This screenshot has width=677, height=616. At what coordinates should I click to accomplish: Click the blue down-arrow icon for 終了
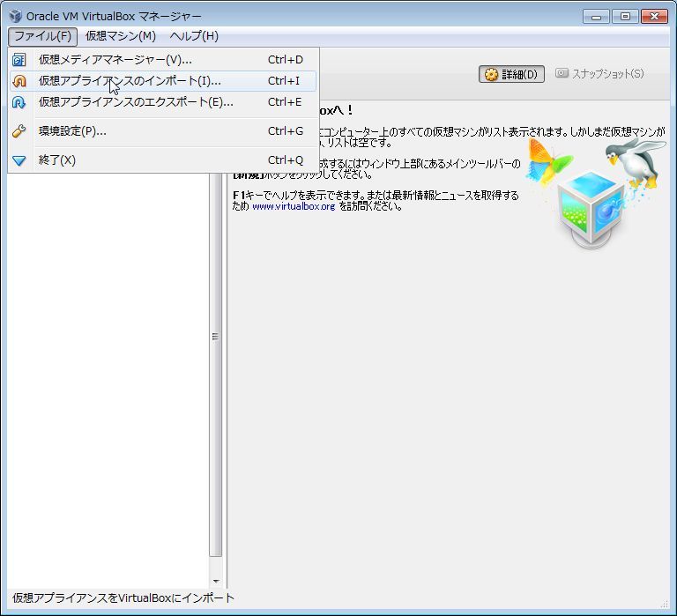(x=19, y=160)
